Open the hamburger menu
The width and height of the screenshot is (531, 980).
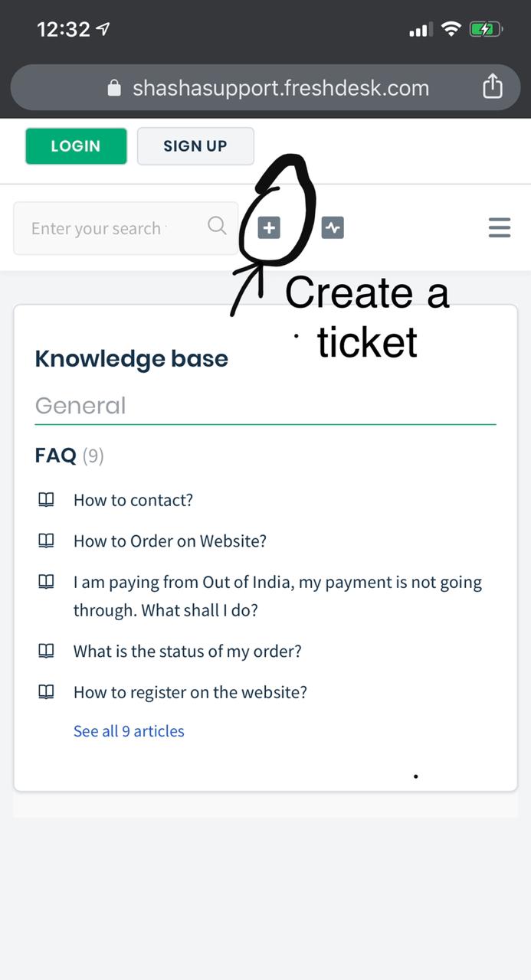click(x=500, y=227)
